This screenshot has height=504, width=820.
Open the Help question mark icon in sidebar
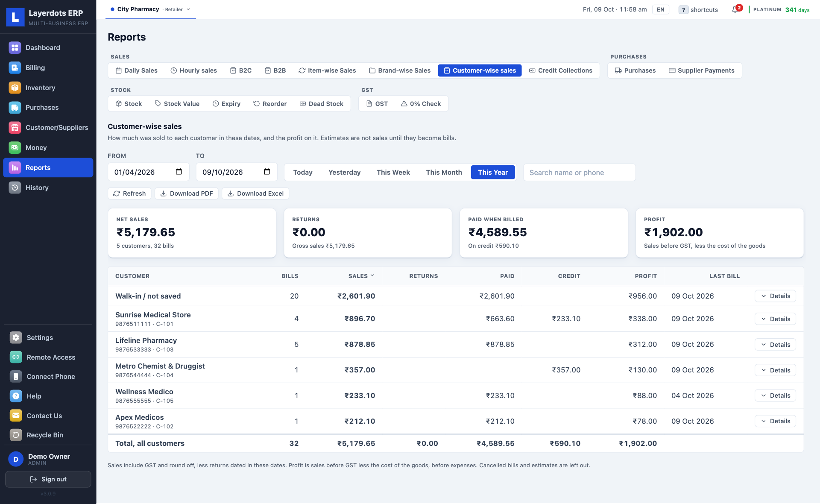coord(16,396)
